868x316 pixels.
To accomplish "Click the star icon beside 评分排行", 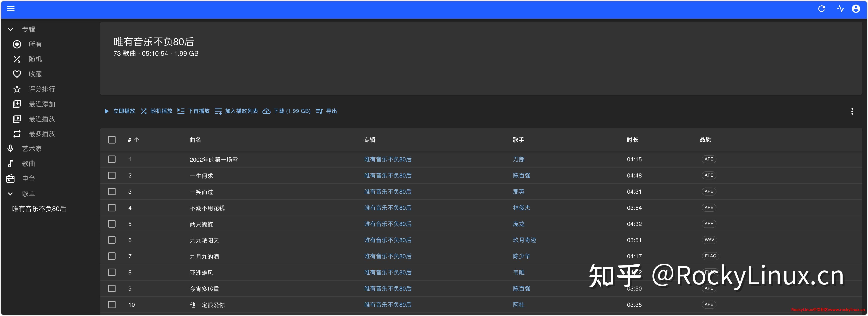I will click(x=17, y=89).
